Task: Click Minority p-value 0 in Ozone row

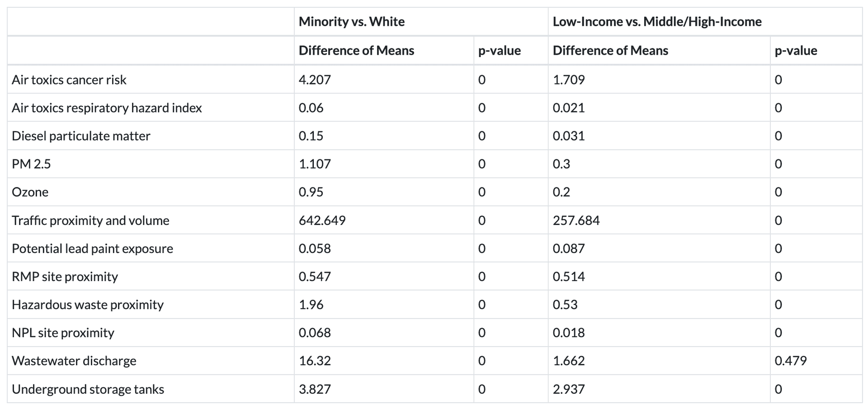Action: click(x=482, y=192)
